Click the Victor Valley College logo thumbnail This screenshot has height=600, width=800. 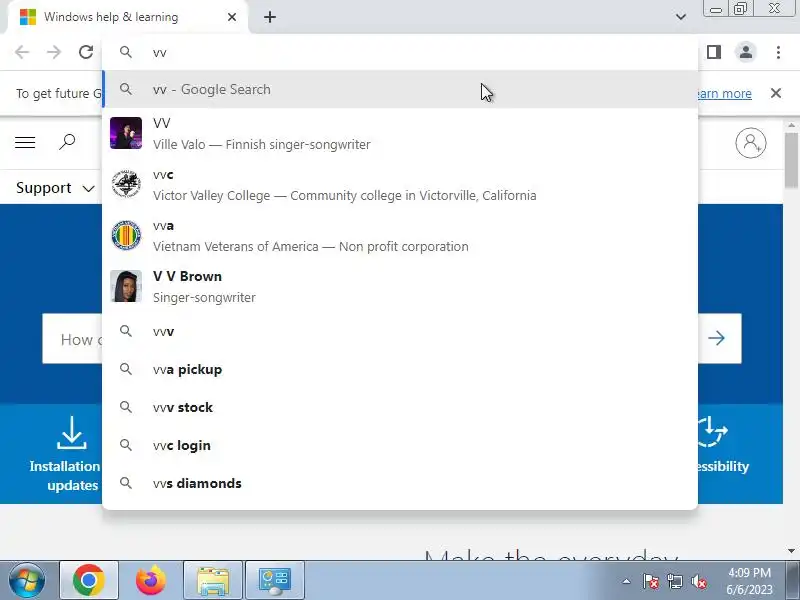[x=126, y=184]
